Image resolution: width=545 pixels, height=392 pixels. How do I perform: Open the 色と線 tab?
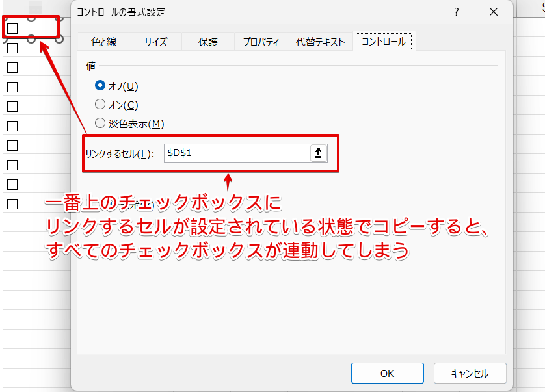click(x=103, y=42)
